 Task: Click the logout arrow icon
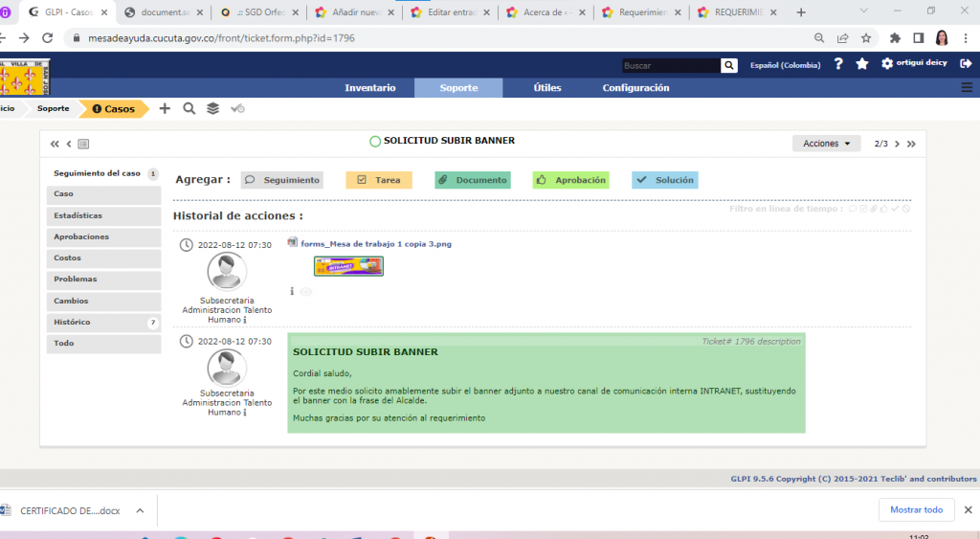point(966,64)
